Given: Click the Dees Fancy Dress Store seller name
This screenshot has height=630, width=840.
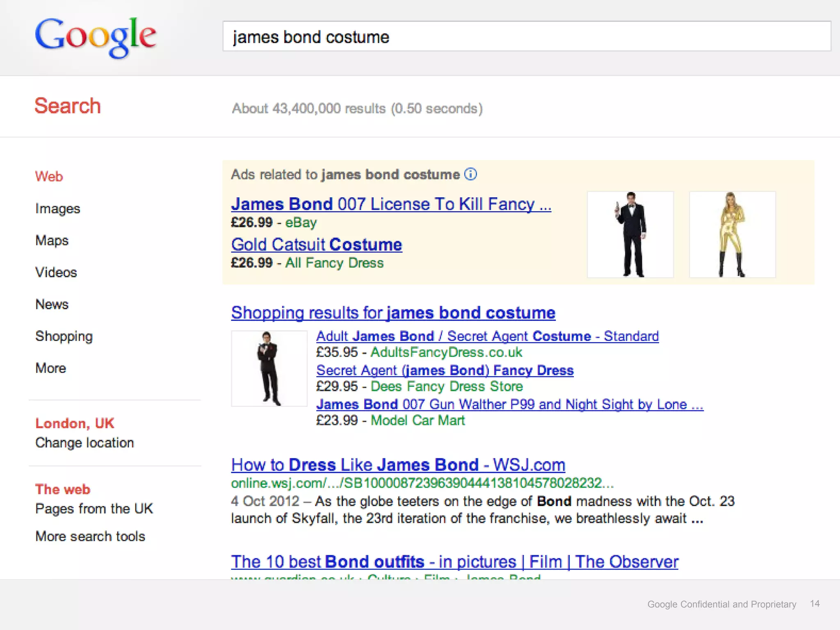Looking at the screenshot, I should point(447,386).
